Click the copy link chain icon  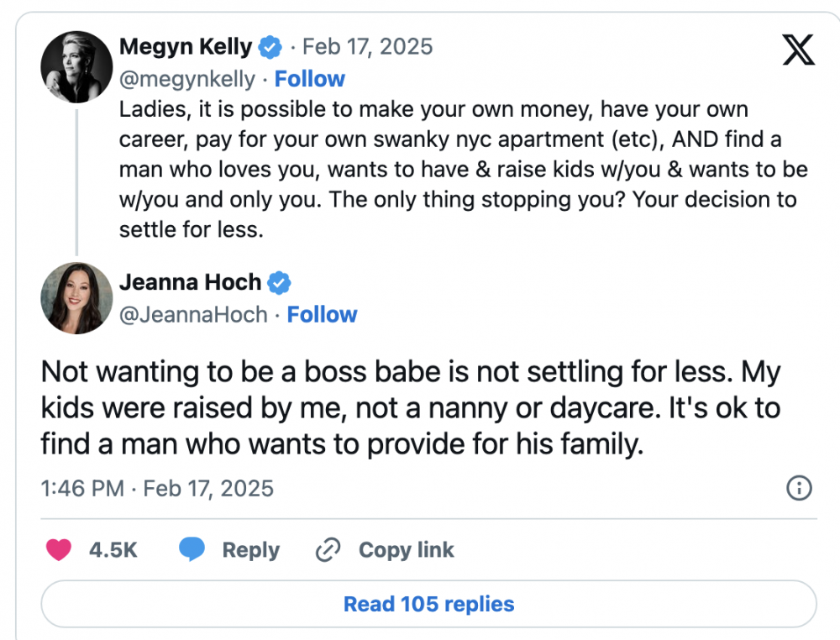pyautogui.click(x=326, y=550)
